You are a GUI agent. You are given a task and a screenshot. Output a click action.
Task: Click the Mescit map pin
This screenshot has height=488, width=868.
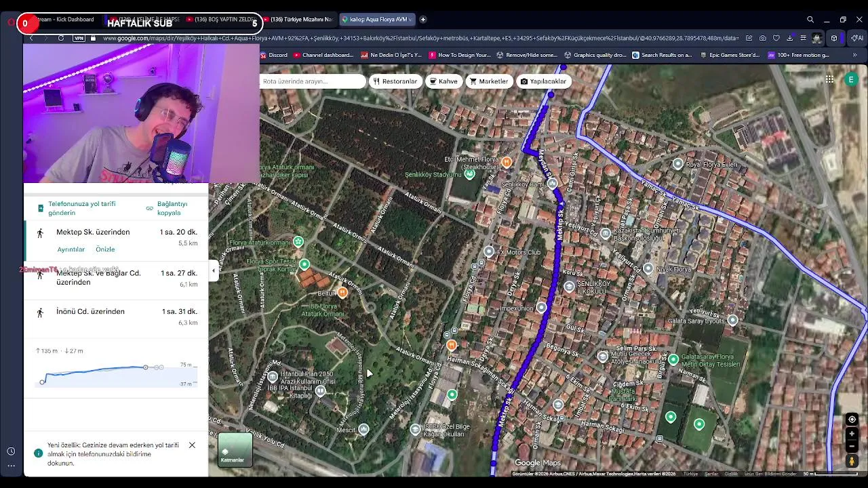tap(363, 428)
